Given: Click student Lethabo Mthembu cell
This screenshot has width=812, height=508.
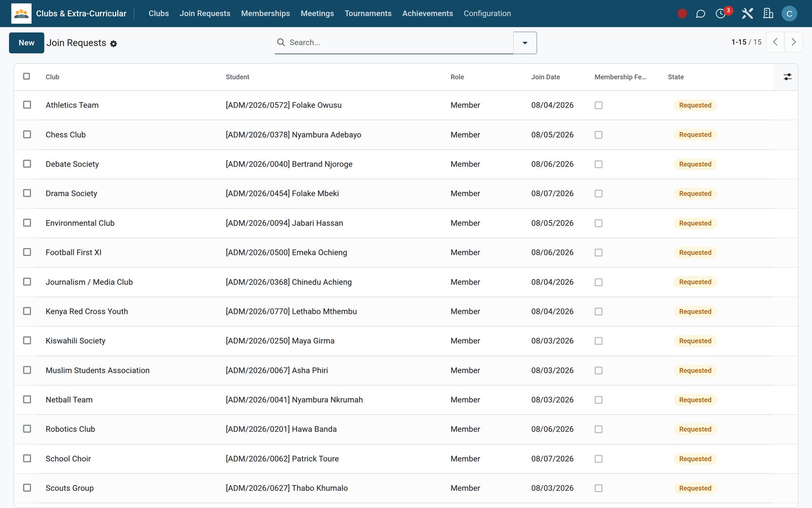Looking at the screenshot, I should 291,311.
